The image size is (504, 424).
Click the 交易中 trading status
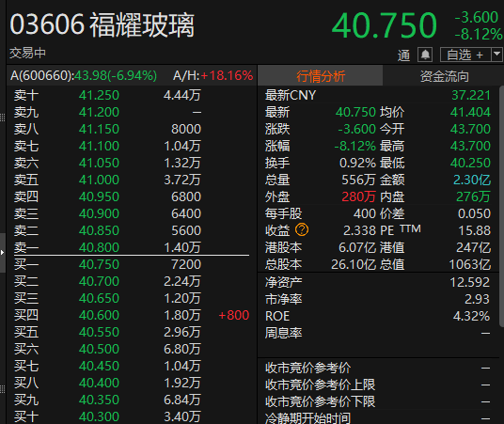[27, 53]
